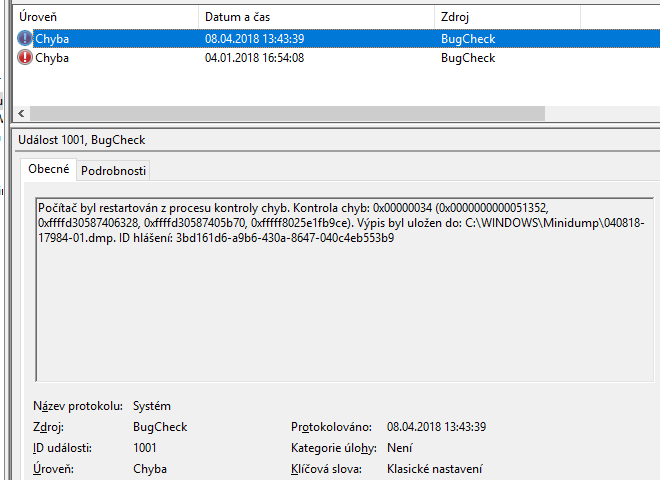660x480 pixels.
Task: Sort by Datum a čas column header
Action: (316, 17)
